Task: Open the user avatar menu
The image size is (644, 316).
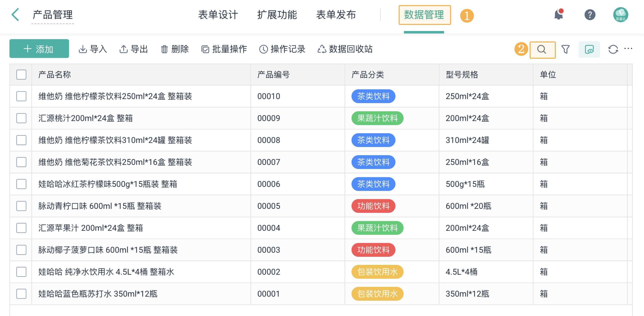Action: pos(621,15)
